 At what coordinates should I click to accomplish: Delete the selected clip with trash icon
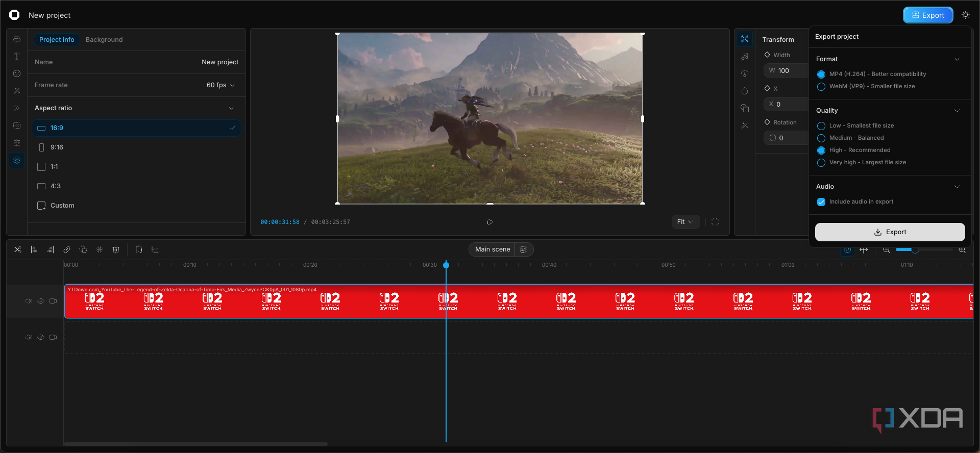[116, 249]
